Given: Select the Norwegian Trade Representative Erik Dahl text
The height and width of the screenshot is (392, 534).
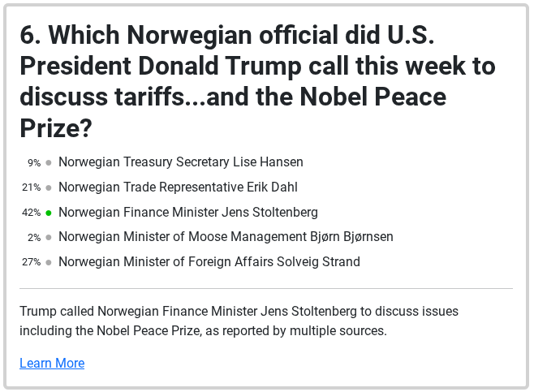Looking at the screenshot, I should click(x=178, y=187).
